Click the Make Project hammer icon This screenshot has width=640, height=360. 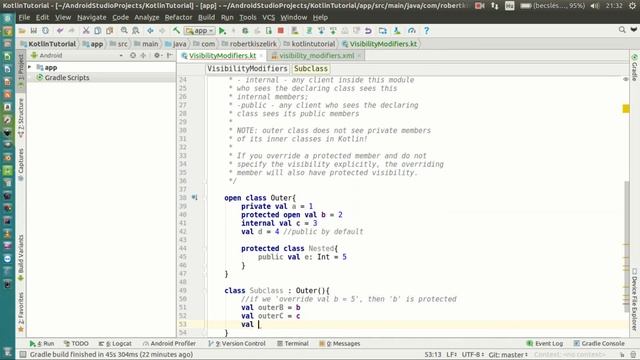pos(176,31)
